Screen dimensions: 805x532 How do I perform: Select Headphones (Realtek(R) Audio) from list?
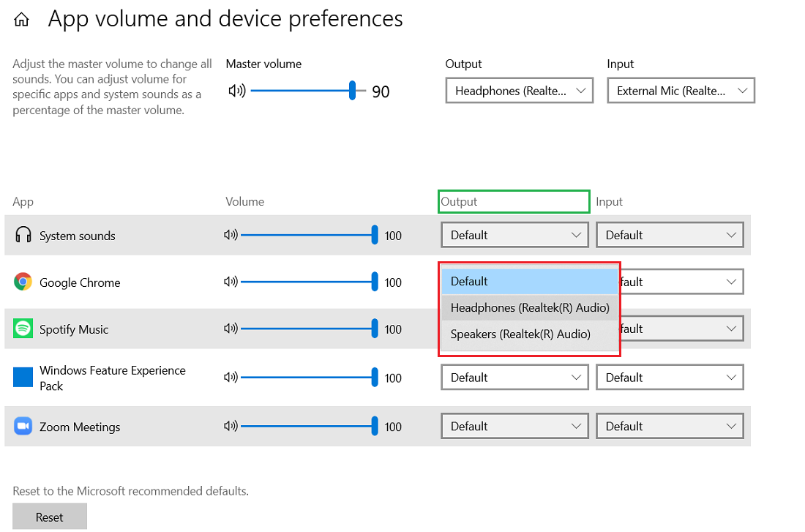(x=530, y=308)
